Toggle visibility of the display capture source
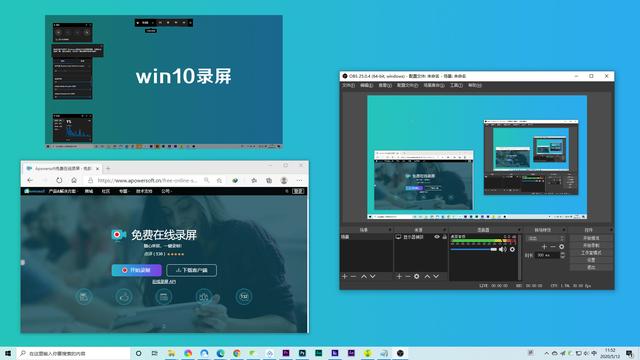Image resolution: width=640 pixels, height=360 pixels. [x=437, y=237]
